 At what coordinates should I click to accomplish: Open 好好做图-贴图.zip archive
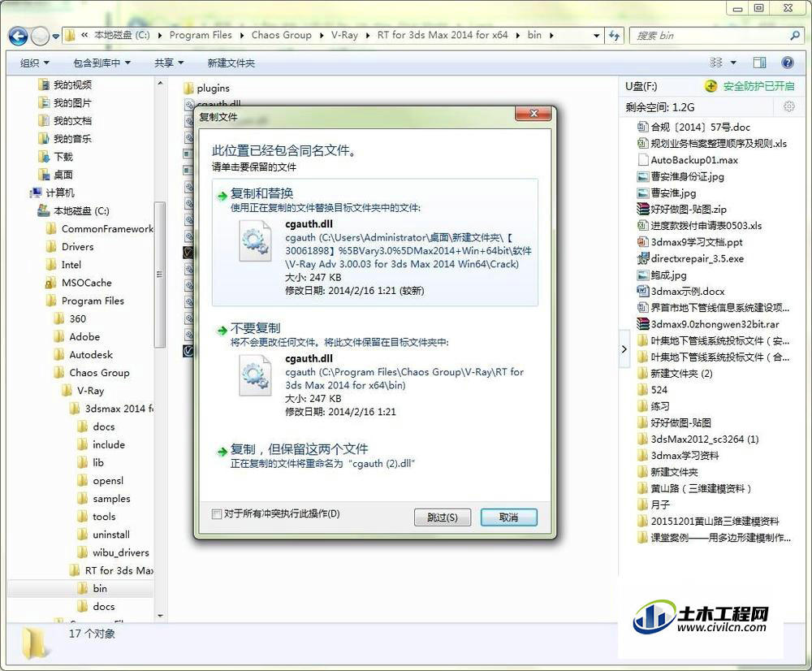tap(689, 210)
